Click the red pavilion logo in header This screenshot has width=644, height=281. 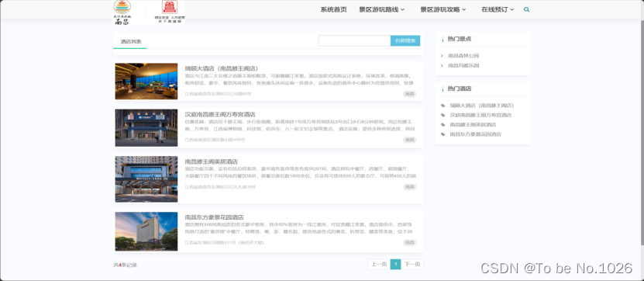click(170, 12)
